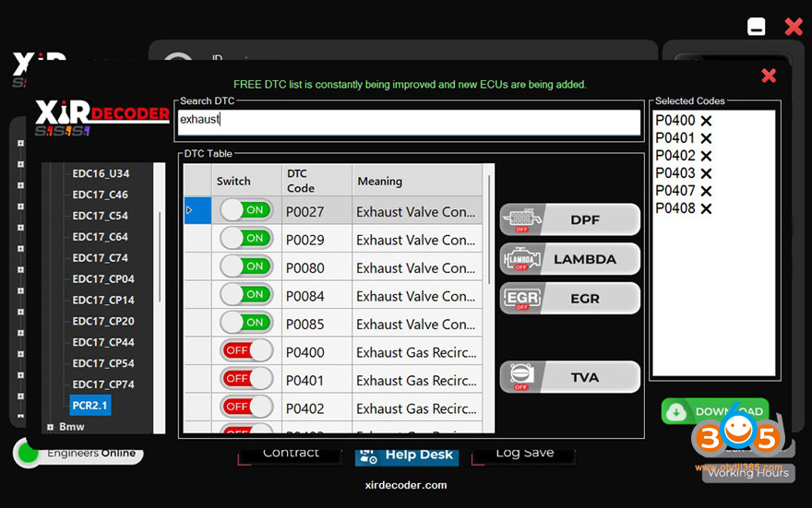
Task: Click the green Engineers Online indicator
Action: 28,454
